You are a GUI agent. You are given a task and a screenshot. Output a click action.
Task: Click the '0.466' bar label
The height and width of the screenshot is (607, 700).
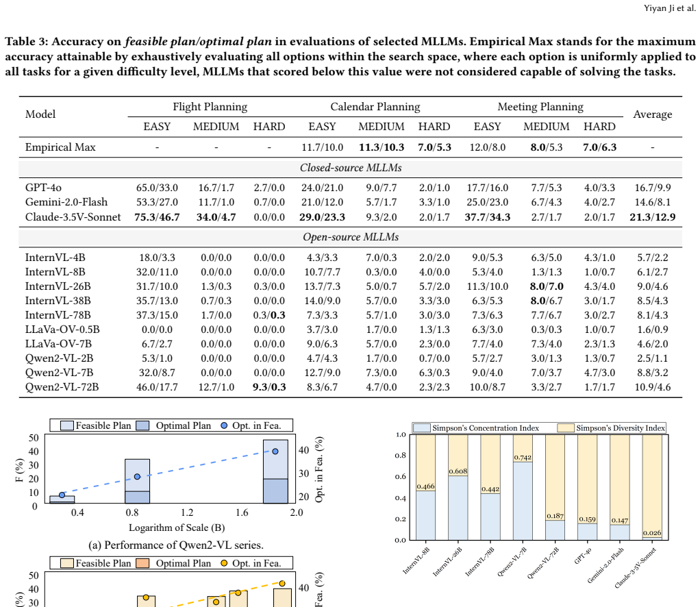pyautogui.click(x=425, y=486)
